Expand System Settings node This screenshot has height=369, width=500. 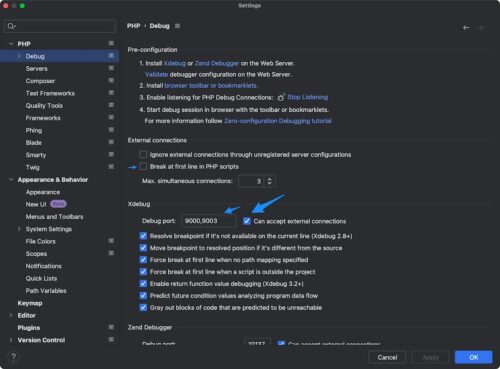click(x=19, y=229)
